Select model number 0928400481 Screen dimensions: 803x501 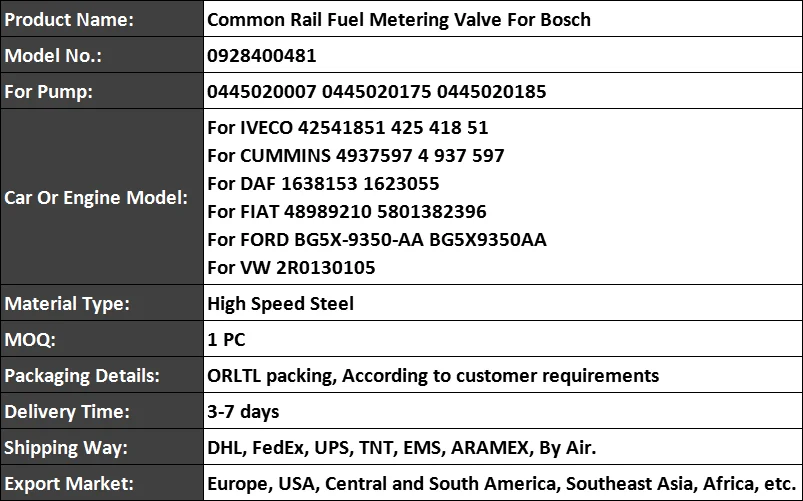pos(262,55)
